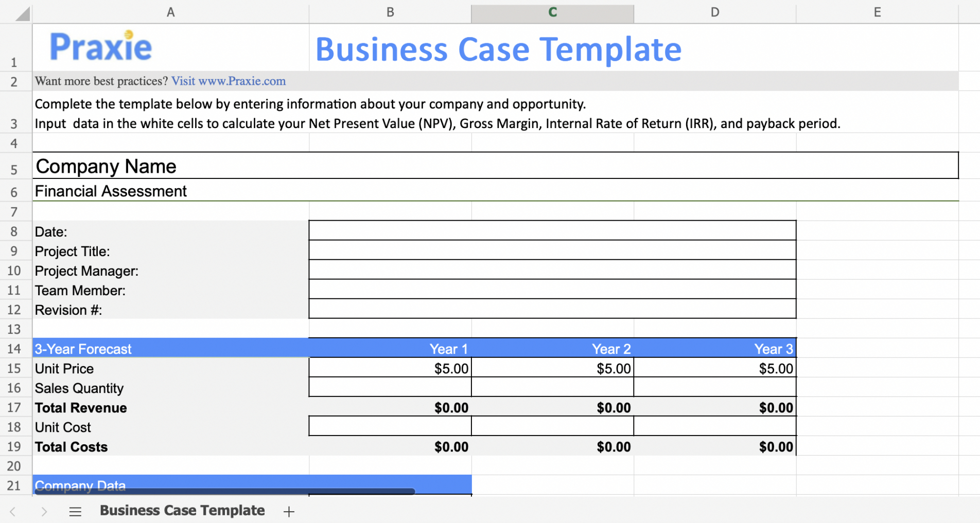
Task: Select the Year 2 header cell
Action: 552,348
